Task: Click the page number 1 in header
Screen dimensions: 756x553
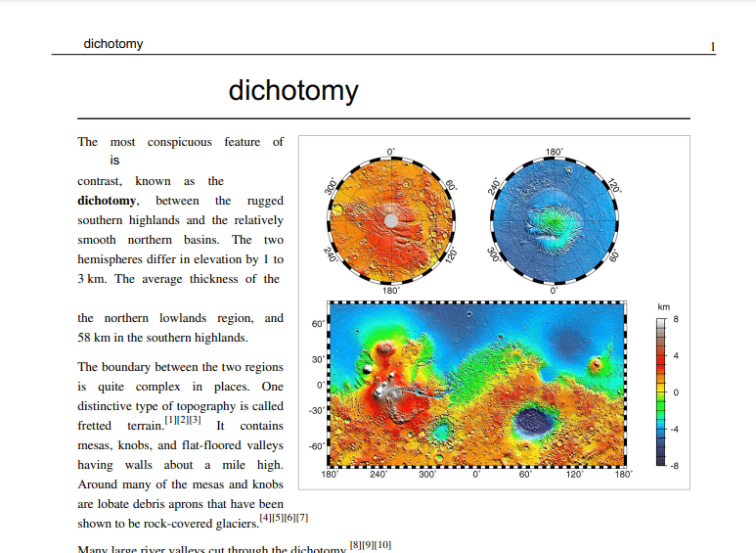Action: [712, 47]
